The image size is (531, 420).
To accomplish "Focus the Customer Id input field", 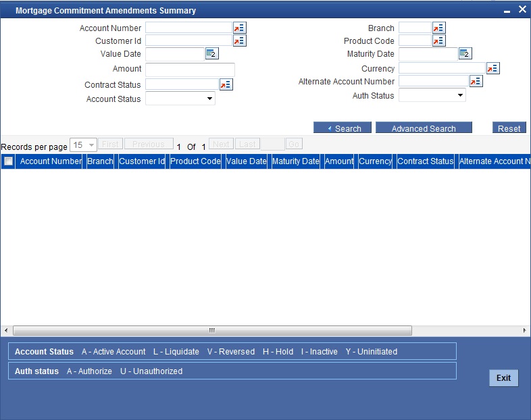I will click(189, 41).
